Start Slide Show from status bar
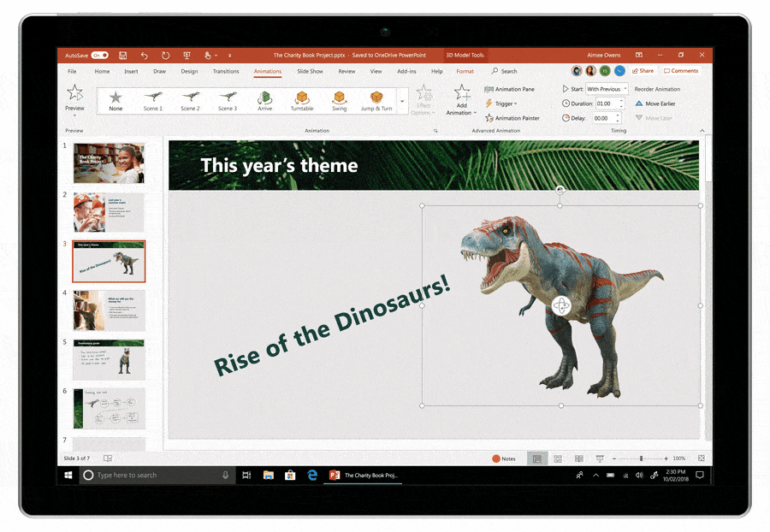 pos(600,458)
